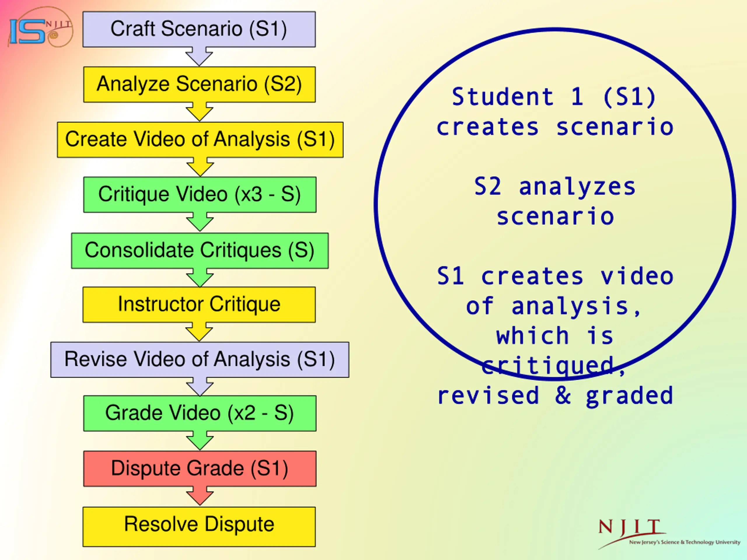Click the arrow below 'Revise Video of Analysis (S1)'
This screenshot has height=560, width=747.
[200, 387]
